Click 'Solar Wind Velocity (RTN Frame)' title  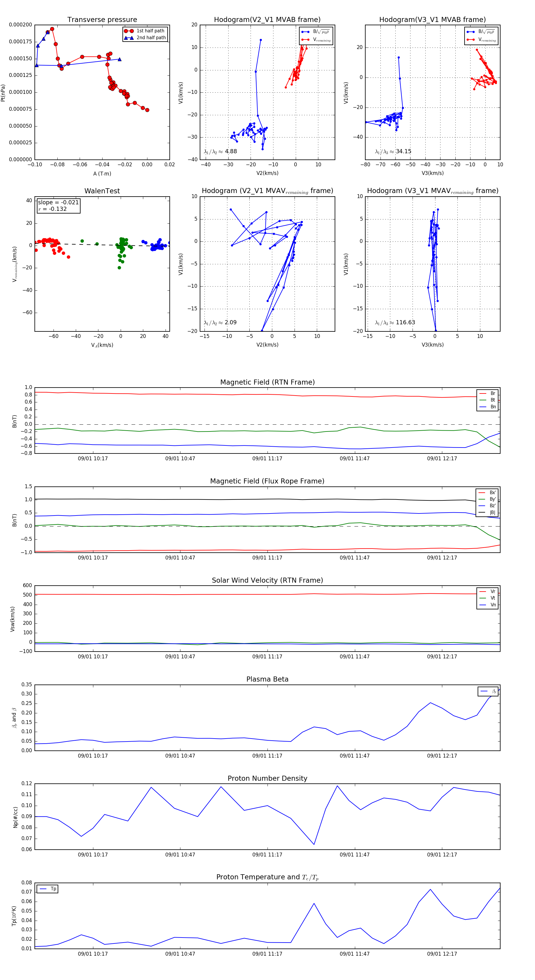point(267,580)
